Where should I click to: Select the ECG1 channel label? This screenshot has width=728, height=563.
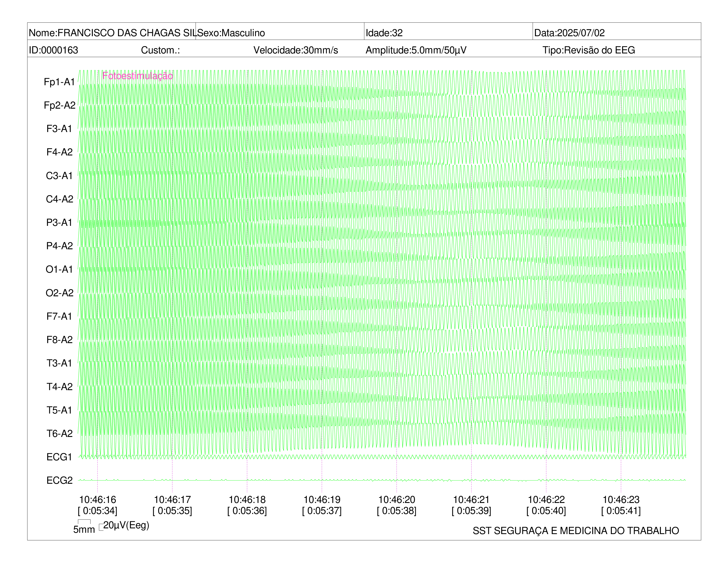click(59, 457)
